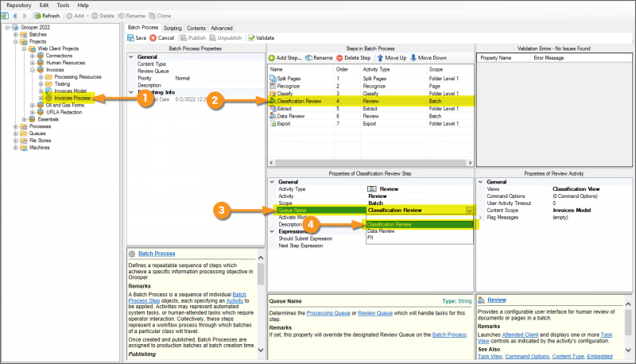Click the Clone toolbar button

(x=160, y=16)
